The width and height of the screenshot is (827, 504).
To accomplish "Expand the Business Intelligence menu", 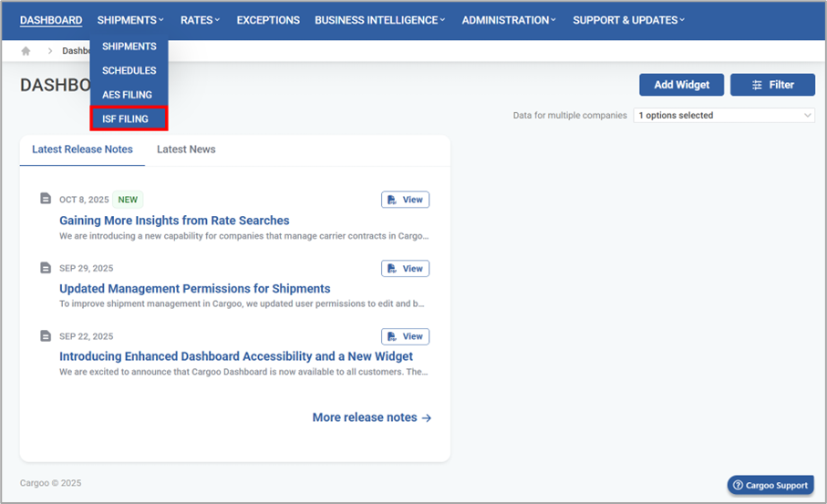I will pyautogui.click(x=379, y=20).
